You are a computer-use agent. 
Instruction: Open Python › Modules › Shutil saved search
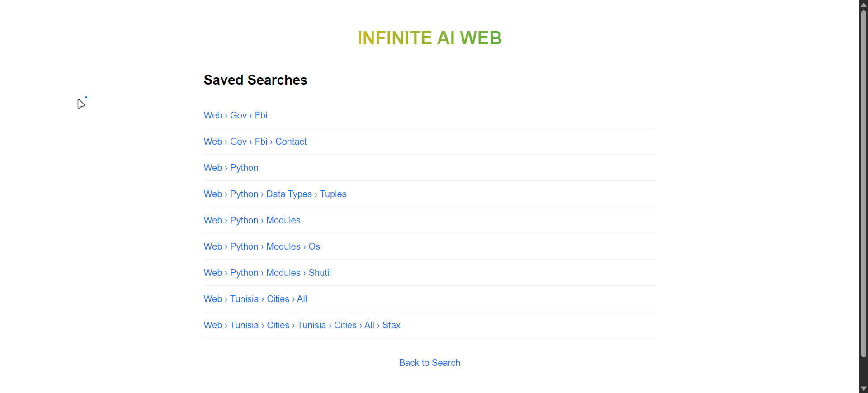tap(267, 273)
